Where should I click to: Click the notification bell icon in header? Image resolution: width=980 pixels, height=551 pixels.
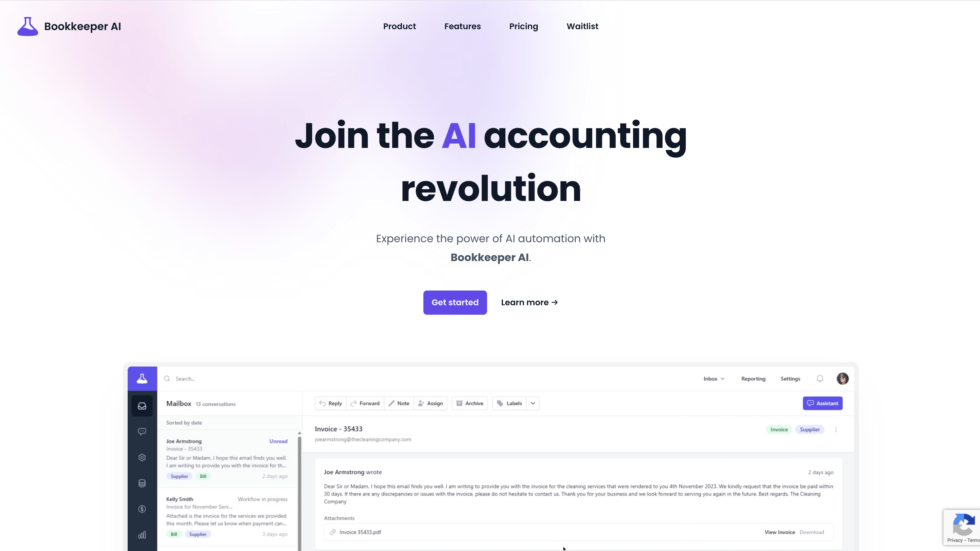820,379
